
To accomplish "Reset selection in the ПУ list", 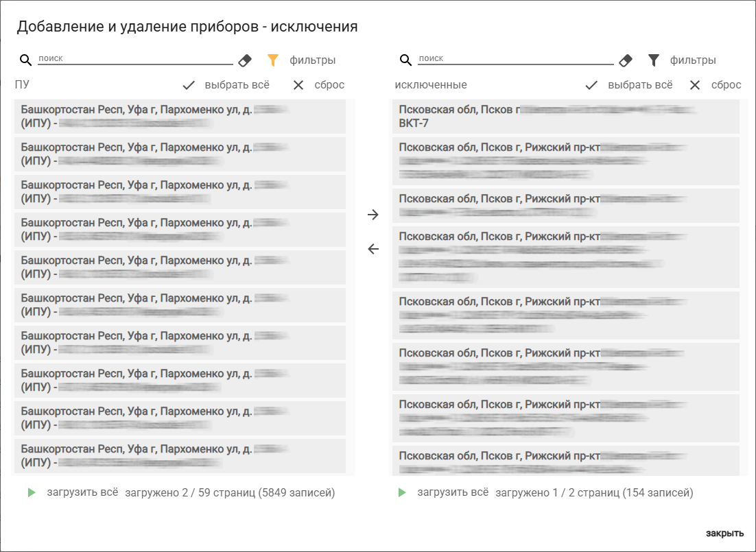I will pyautogui.click(x=319, y=85).
